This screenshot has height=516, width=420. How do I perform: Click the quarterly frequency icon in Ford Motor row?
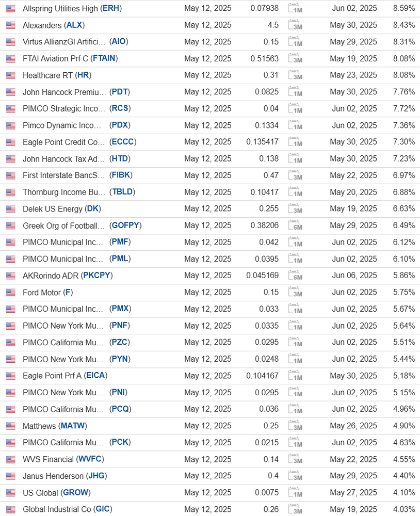[295, 293]
